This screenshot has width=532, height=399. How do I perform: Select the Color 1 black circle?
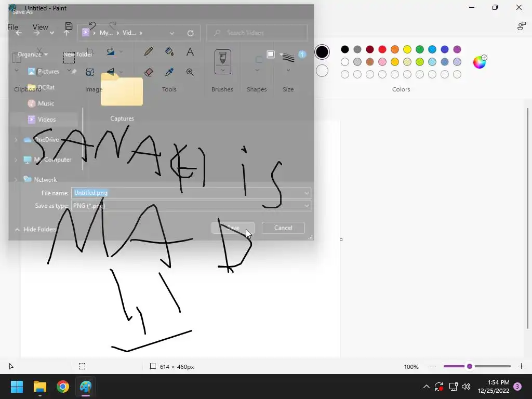pos(322,52)
